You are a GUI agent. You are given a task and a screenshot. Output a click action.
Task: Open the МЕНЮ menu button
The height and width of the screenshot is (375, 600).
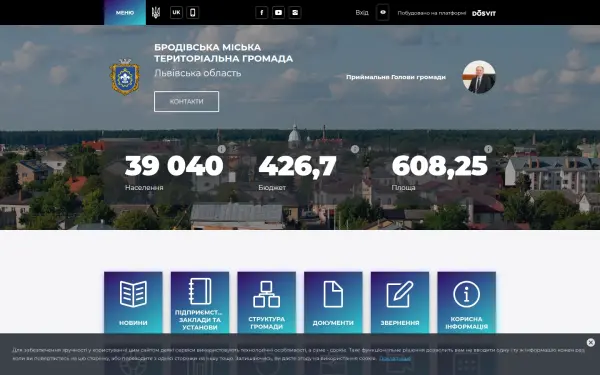[125, 13]
